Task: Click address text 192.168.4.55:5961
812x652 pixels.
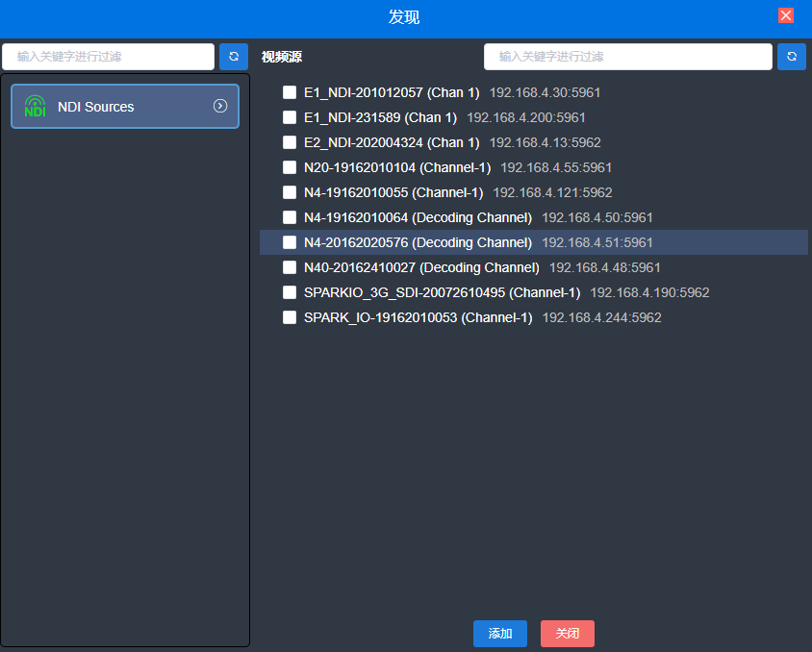Action: point(556,167)
